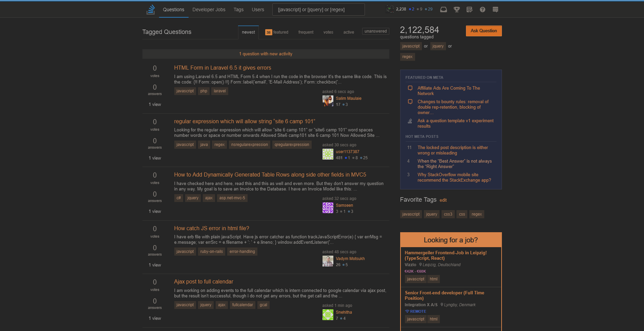View achievements via the trophy icon
Image resolution: width=644 pixels, height=331 pixels.
(x=456, y=10)
